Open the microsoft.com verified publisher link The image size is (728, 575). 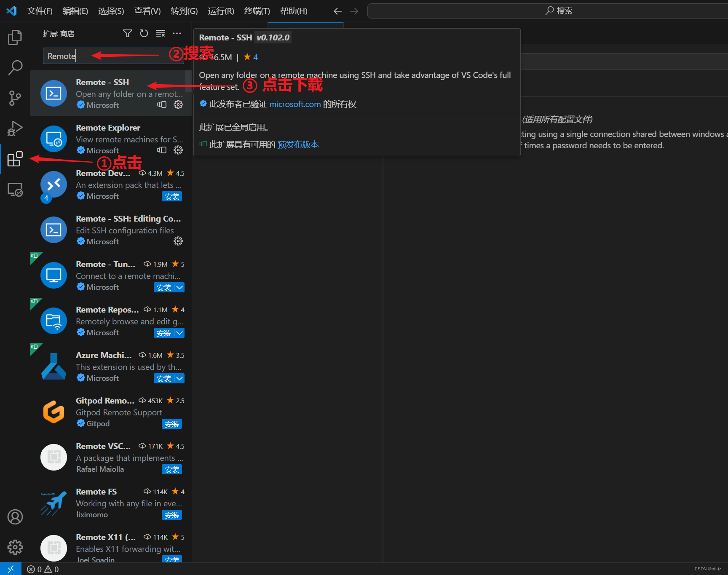click(294, 104)
